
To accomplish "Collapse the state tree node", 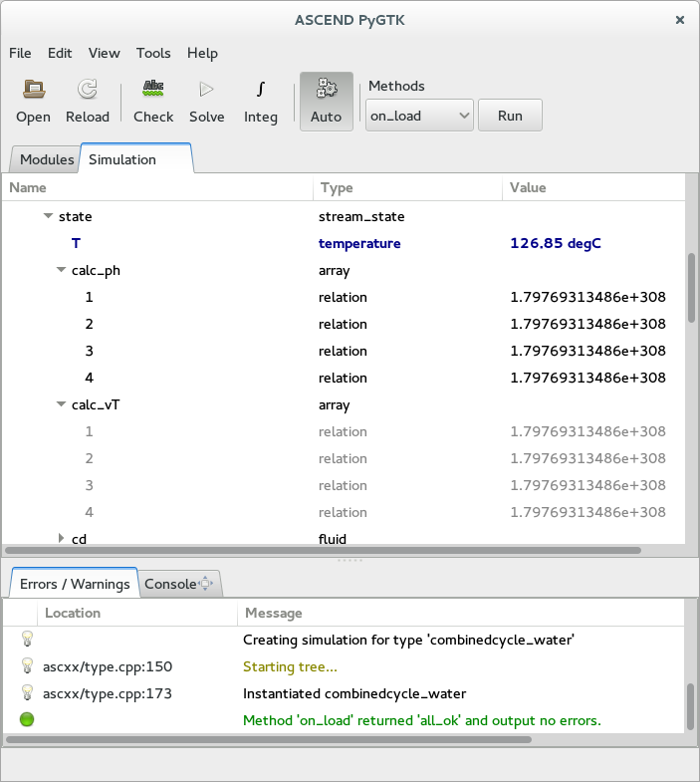I will [48, 216].
